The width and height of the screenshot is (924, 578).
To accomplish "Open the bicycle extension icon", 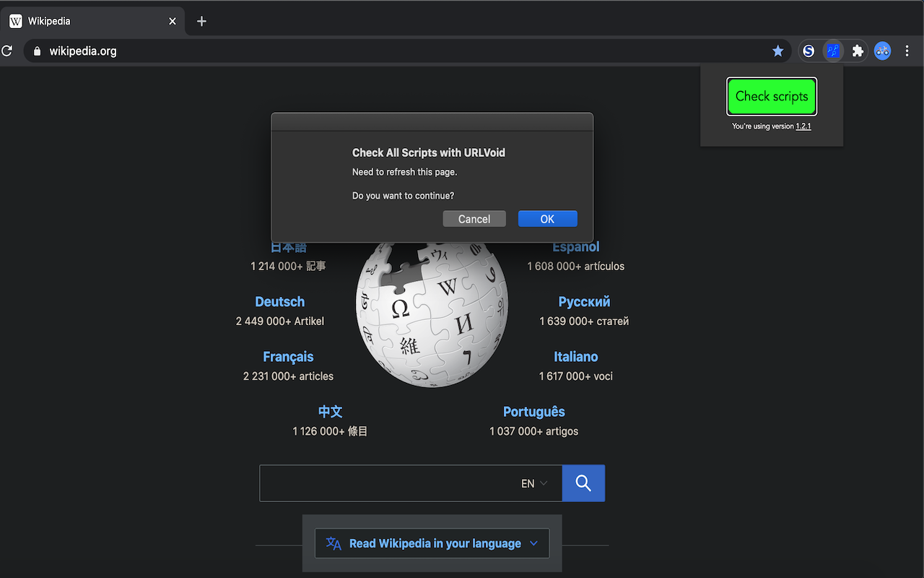I will [x=882, y=51].
